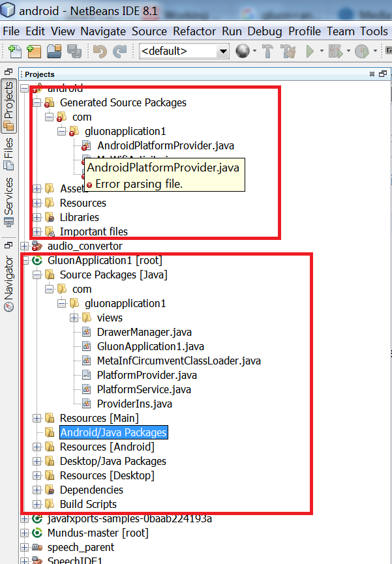Open the Run menu
Image resolution: width=392 pixels, height=564 pixels.
[x=232, y=31]
